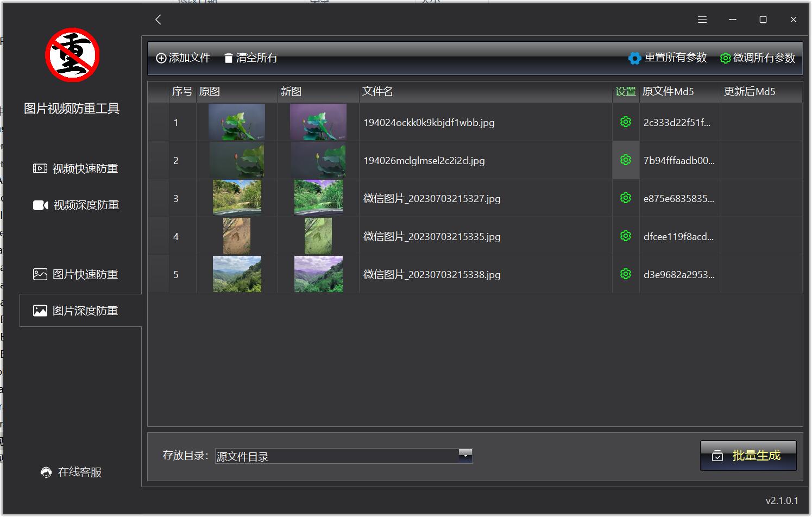
Task: Click the app logo with red prohibition sign
Action: pos(72,55)
